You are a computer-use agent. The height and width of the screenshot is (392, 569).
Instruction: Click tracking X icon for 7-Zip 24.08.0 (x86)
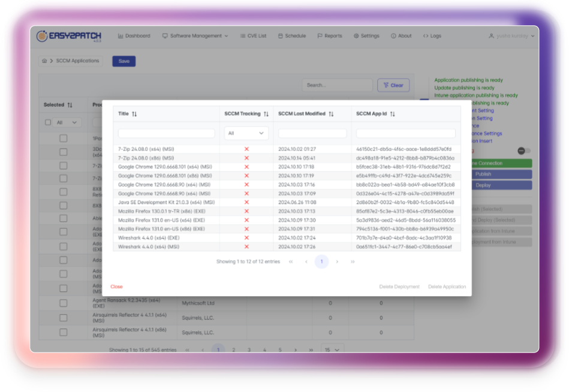[x=246, y=158]
